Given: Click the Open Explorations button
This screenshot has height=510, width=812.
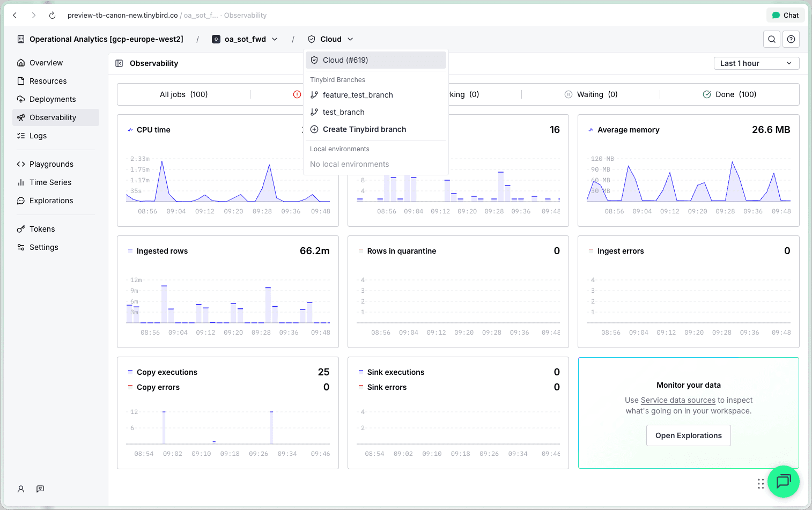Looking at the screenshot, I should (688, 435).
